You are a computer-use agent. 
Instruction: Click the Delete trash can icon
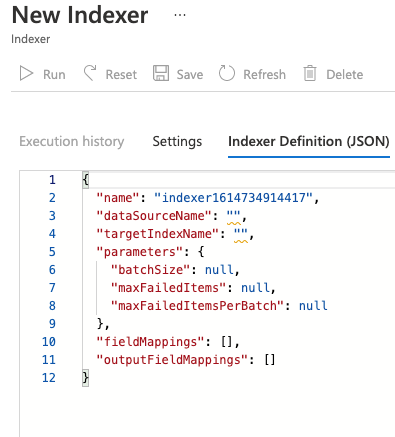(x=310, y=73)
